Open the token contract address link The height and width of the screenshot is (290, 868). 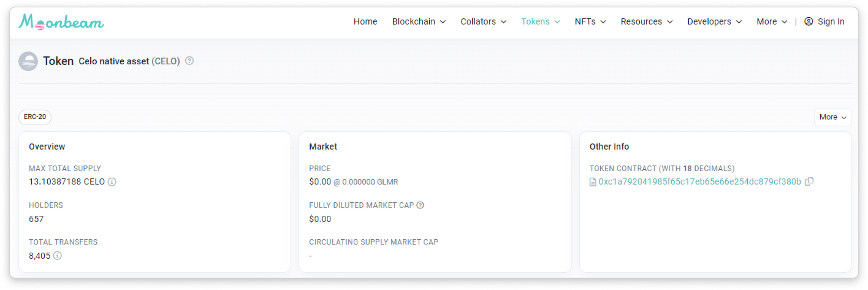point(699,182)
